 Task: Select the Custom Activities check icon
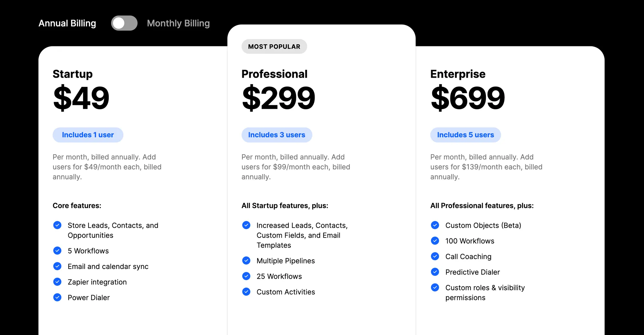[246, 292]
